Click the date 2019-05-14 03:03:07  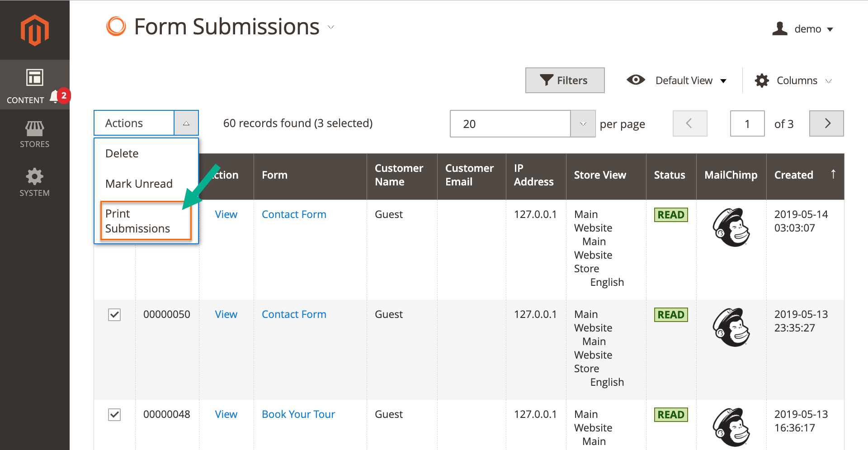pos(801,221)
